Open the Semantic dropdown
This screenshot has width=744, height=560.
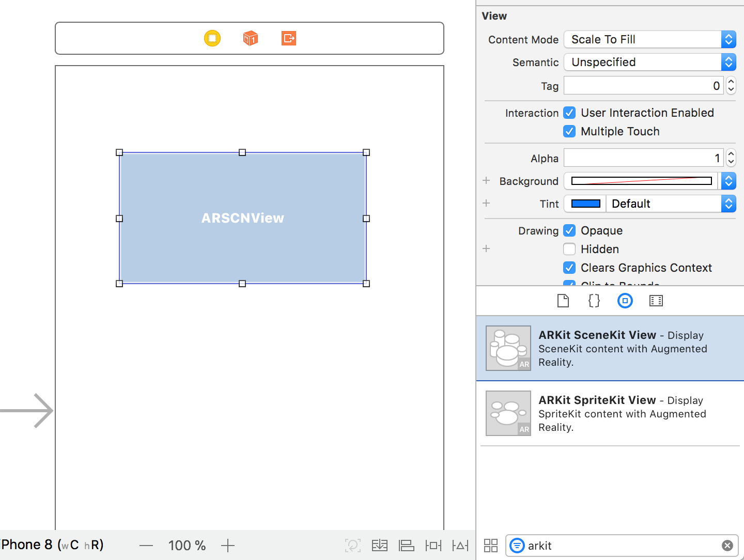click(x=649, y=62)
